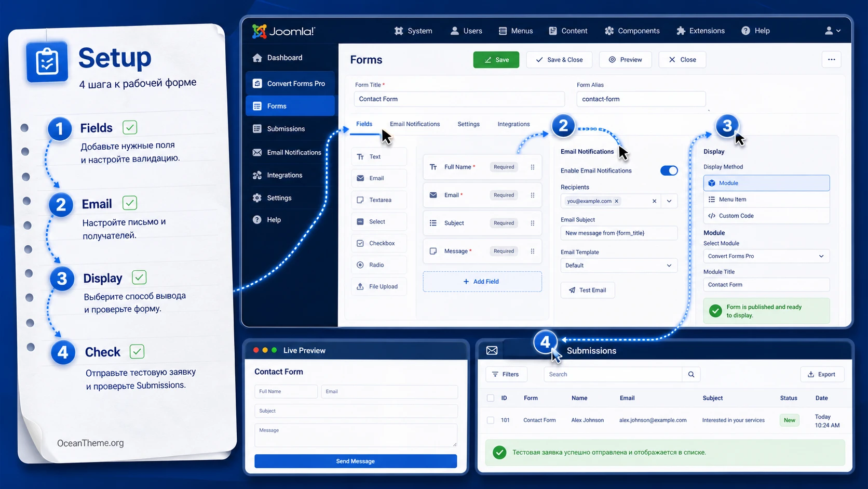Viewport: 868px width, 489px height.
Task: Open the Select Module dropdown
Action: [766, 256]
